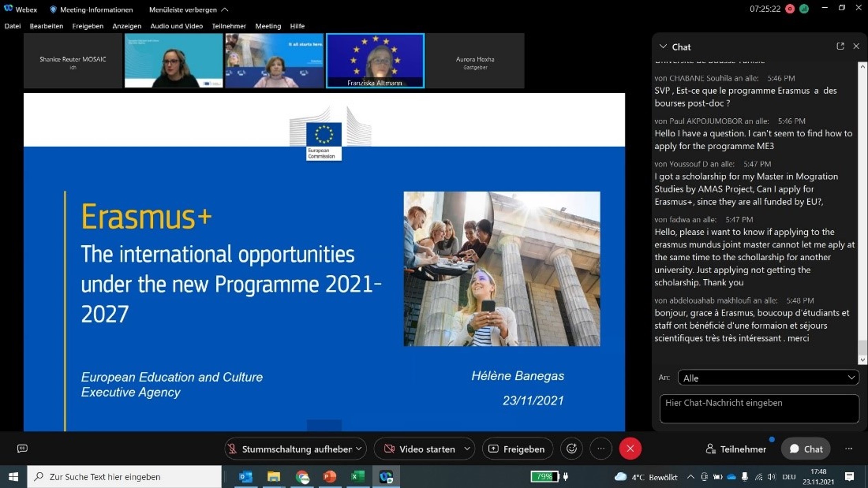Screen dimensions: 868x488
Task: Open reactions smiley icon
Action: point(572,448)
